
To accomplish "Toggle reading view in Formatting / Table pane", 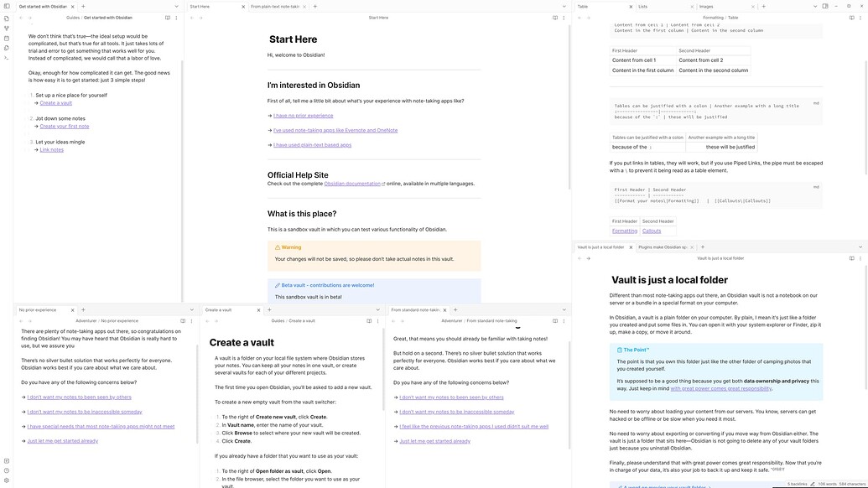I will click(851, 18).
